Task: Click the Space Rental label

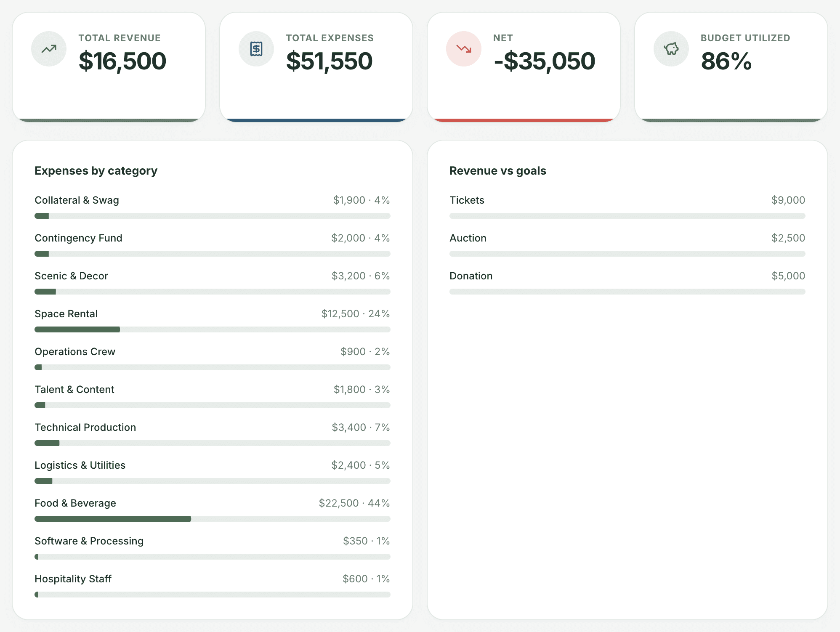Action: [x=66, y=314]
